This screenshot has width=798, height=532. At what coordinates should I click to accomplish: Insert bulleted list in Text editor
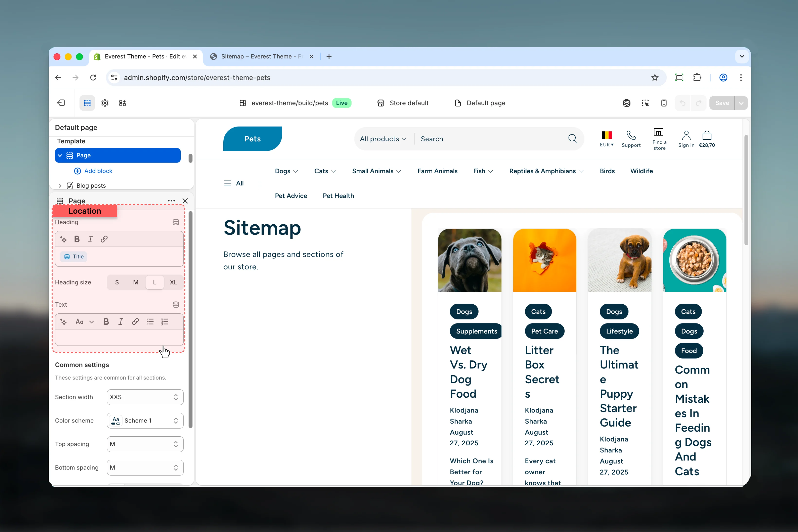tap(150, 322)
